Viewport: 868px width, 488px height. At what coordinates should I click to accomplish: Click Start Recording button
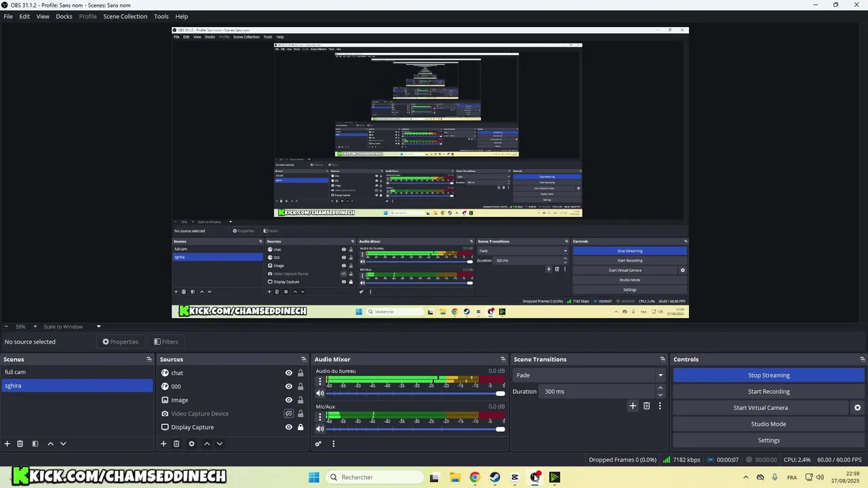coord(769,391)
